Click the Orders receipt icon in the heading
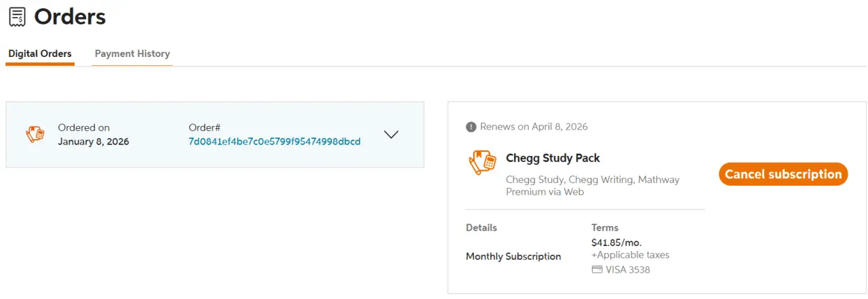The image size is (868, 299). 18,16
